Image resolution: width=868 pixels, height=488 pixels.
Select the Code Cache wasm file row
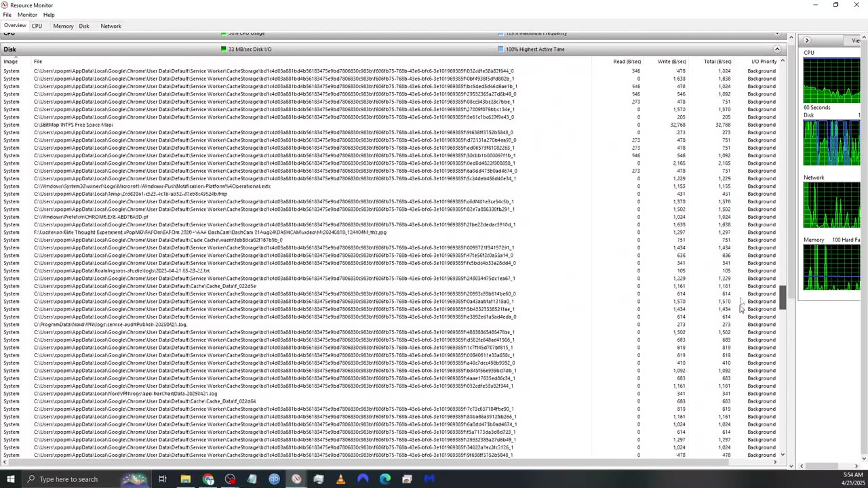pyautogui.click(x=390, y=240)
